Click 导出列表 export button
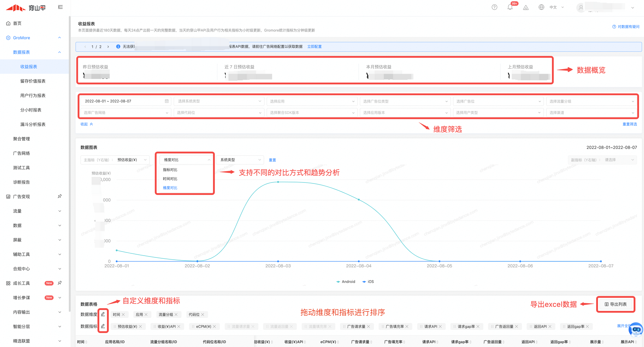 616,304
